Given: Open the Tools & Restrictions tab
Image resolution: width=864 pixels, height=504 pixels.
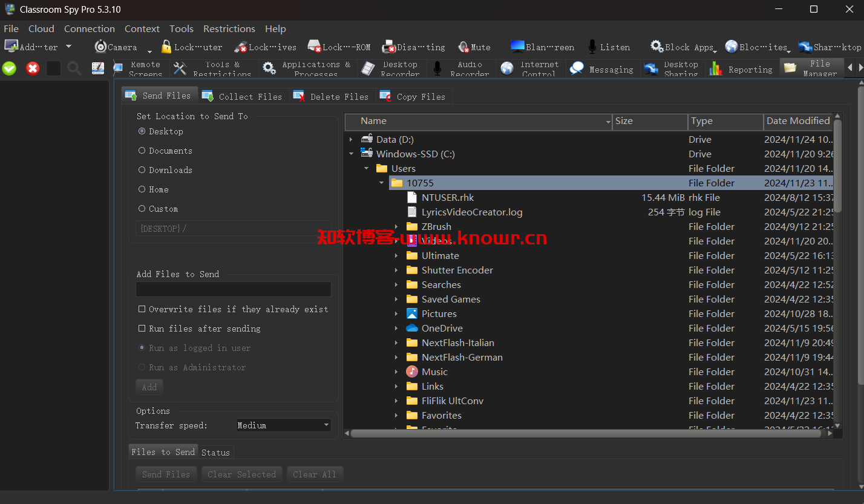Looking at the screenshot, I should point(214,68).
